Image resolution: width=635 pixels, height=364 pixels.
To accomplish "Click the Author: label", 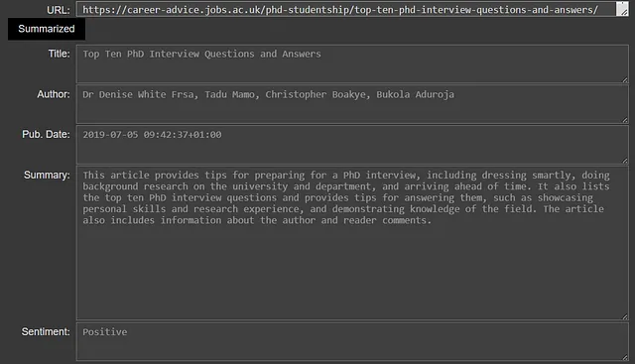I will click(x=54, y=94).
